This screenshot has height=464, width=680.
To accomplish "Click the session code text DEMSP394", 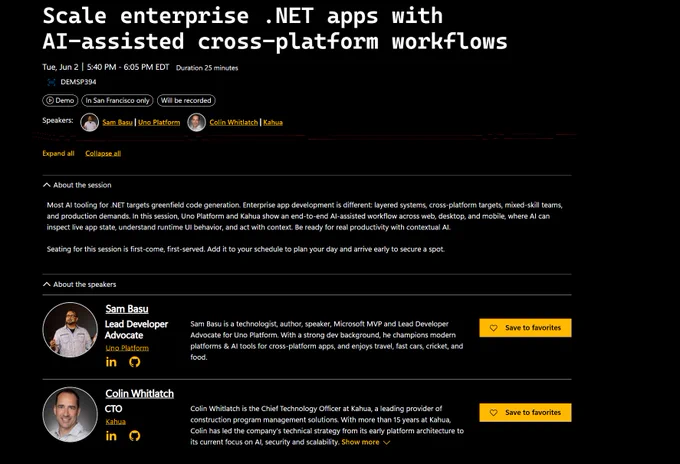I will (x=78, y=82).
